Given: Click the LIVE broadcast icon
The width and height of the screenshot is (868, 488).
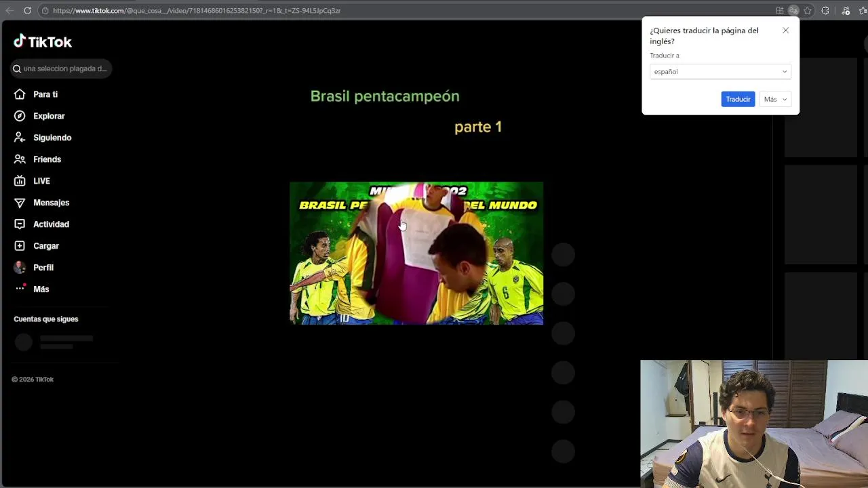Looking at the screenshot, I should coord(20,181).
